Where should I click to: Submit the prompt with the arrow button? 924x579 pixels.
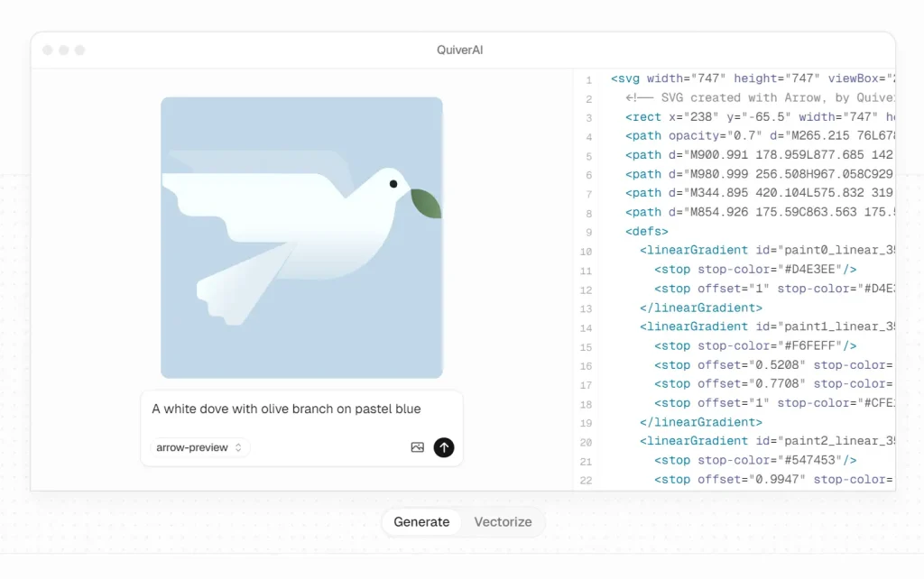[444, 447]
